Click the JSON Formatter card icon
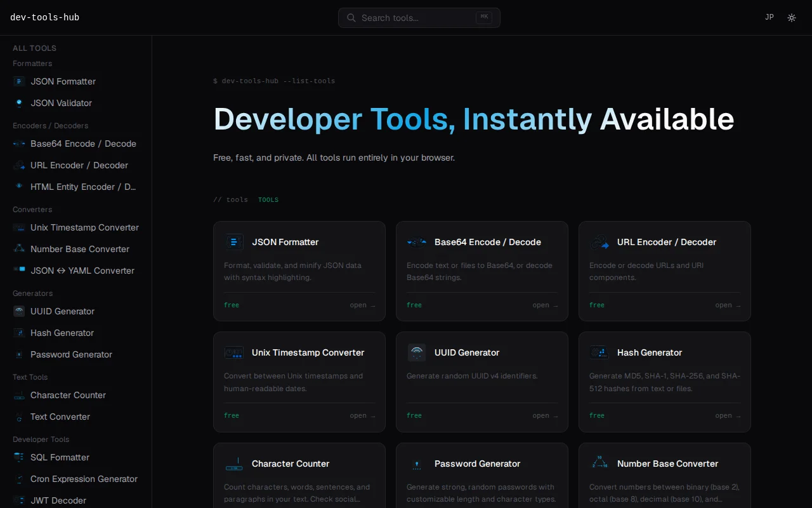 point(234,242)
